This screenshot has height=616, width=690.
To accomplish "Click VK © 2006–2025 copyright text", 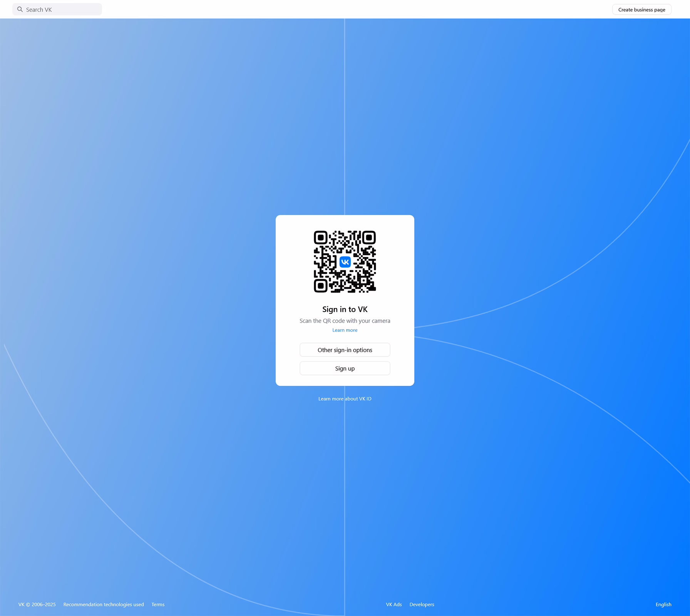I will click(x=37, y=604).
